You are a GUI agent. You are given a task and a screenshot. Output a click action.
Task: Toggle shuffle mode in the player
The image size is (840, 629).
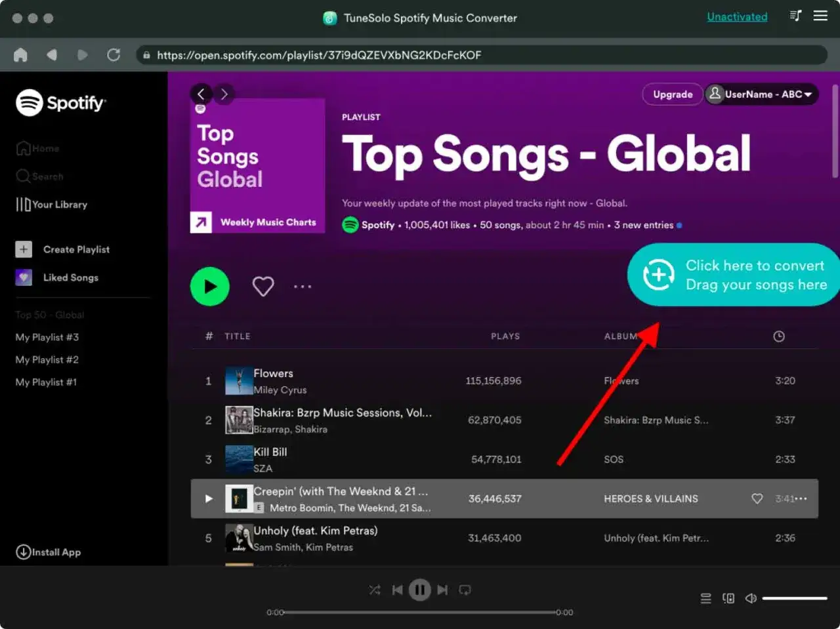pos(375,590)
